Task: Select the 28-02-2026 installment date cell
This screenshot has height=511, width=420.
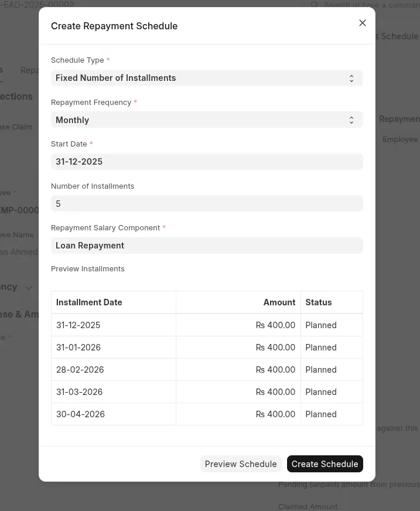Action: [80, 370]
